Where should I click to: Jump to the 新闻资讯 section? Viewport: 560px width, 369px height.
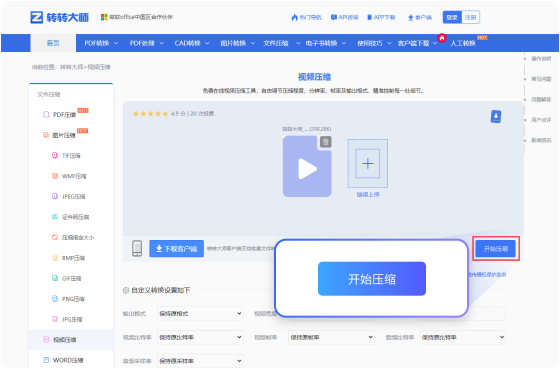[x=541, y=140]
